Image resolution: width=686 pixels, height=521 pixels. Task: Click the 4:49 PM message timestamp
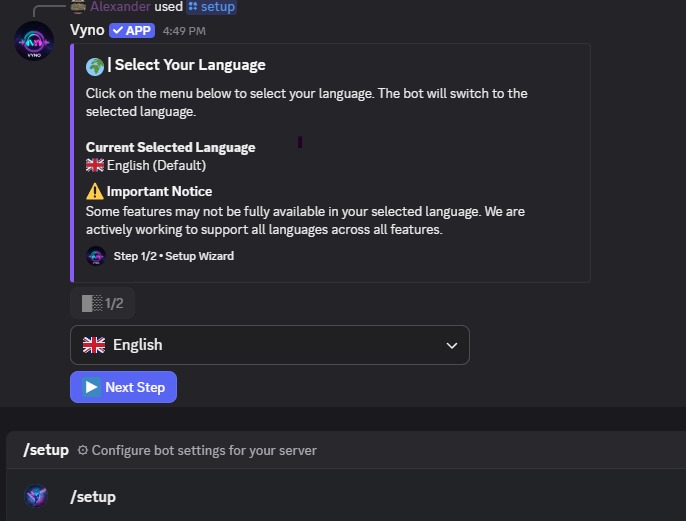tap(184, 31)
